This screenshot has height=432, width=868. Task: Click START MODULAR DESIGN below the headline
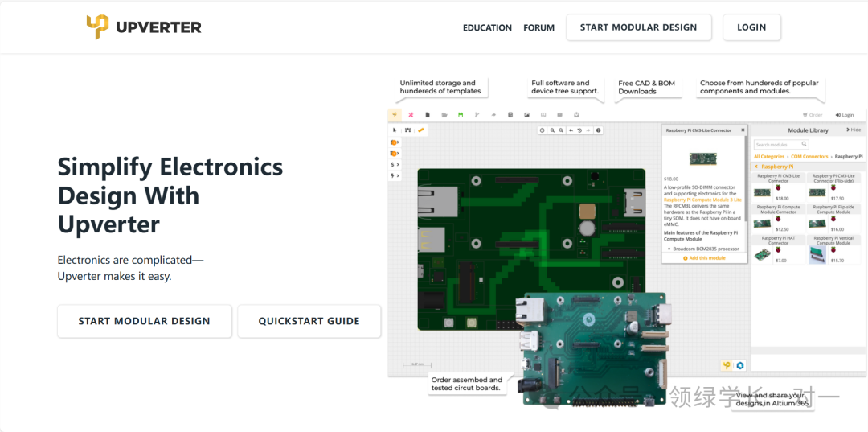click(x=145, y=321)
